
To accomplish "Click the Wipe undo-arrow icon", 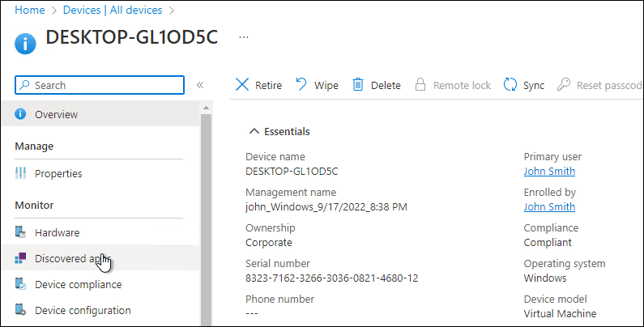I will click(x=301, y=84).
